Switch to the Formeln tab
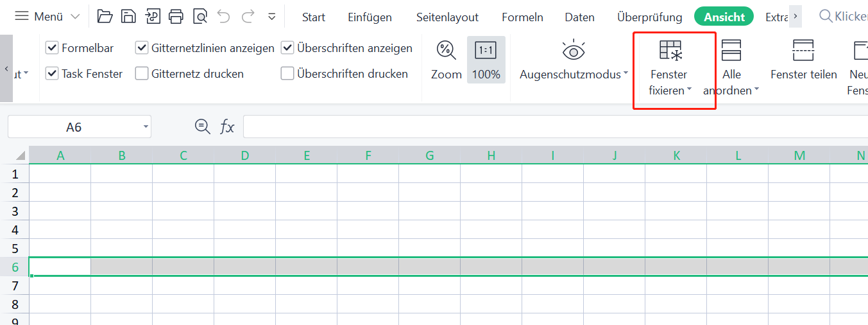This screenshot has width=868, height=325. [x=522, y=17]
